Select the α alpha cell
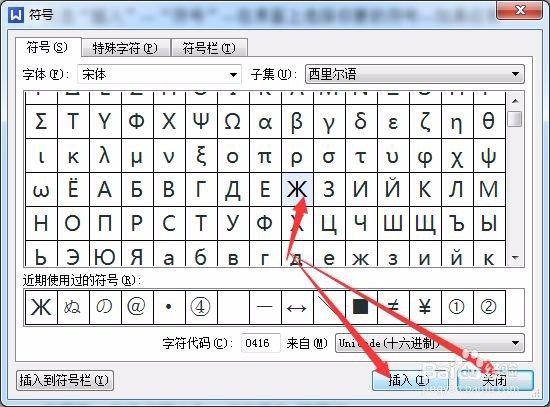550x407 pixels. coord(265,121)
